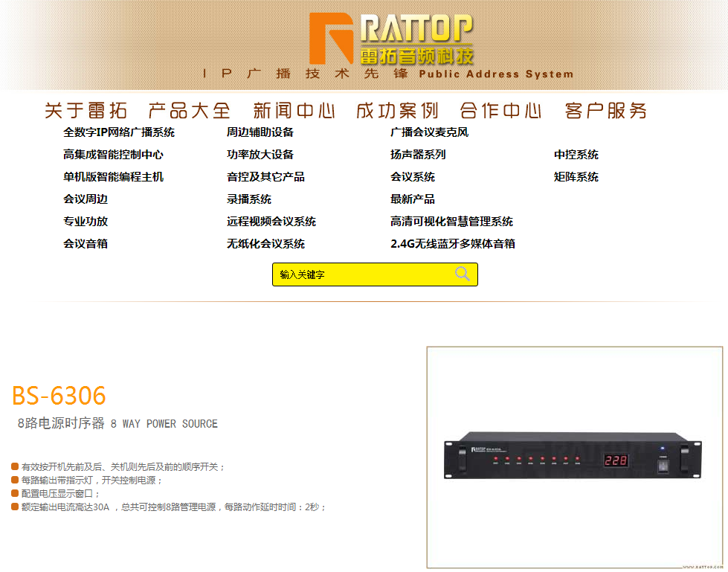Open 2.4G无线蓝牙多媒体音箱 link

coord(453,244)
